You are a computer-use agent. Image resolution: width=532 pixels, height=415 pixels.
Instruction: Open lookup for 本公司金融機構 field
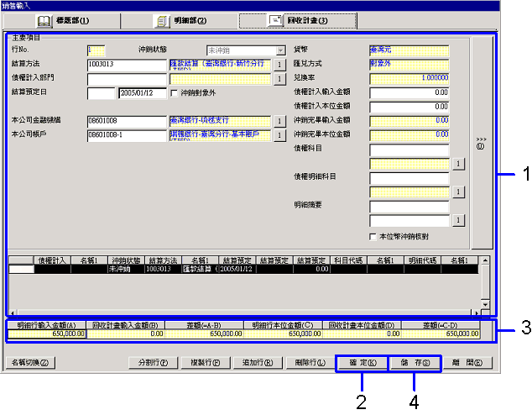point(279,121)
